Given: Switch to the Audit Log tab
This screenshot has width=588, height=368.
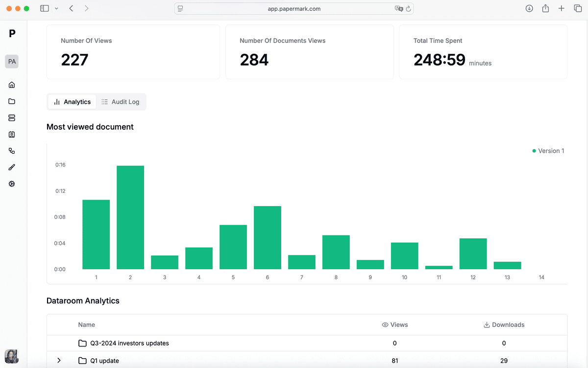Looking at the screenshot, I should [x=121, y=101].
